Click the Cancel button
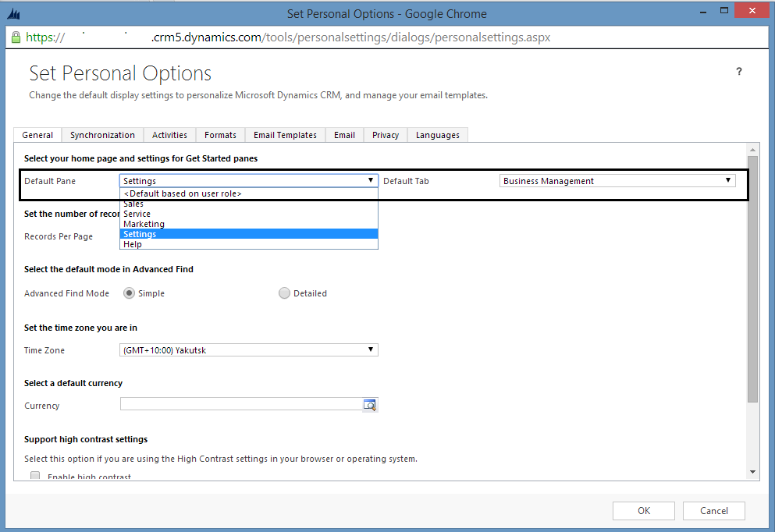 tap(713, 511)
